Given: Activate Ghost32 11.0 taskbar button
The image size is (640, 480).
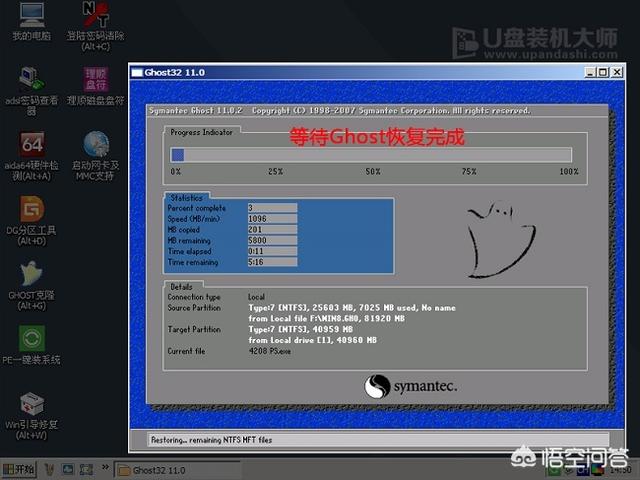Looking at the screenshot, I should click(176, 470).
